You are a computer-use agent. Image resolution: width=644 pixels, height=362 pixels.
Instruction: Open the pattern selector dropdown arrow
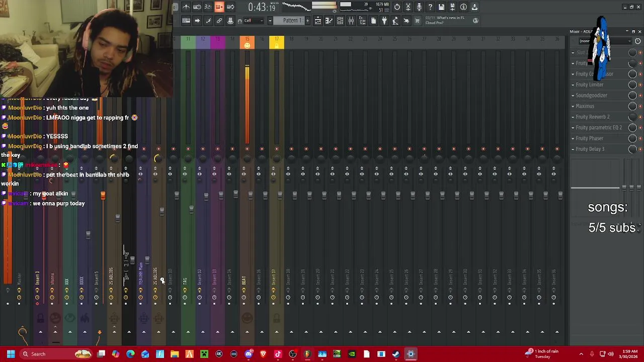[270, 21]
